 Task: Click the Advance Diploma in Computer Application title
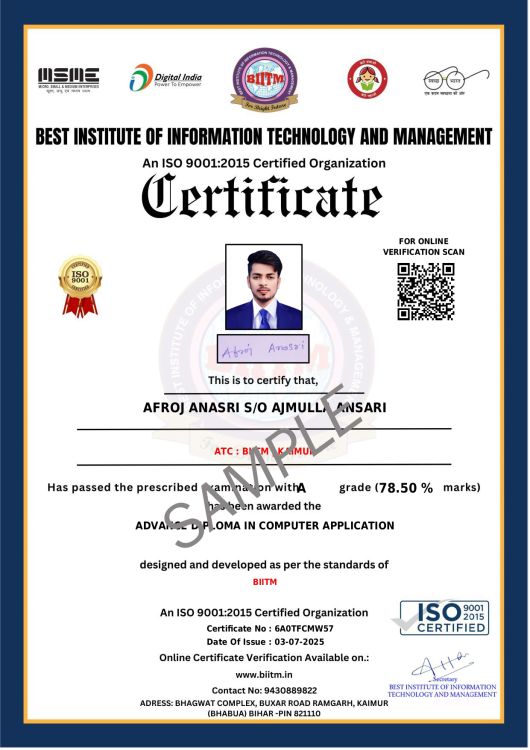coord(265,525)
